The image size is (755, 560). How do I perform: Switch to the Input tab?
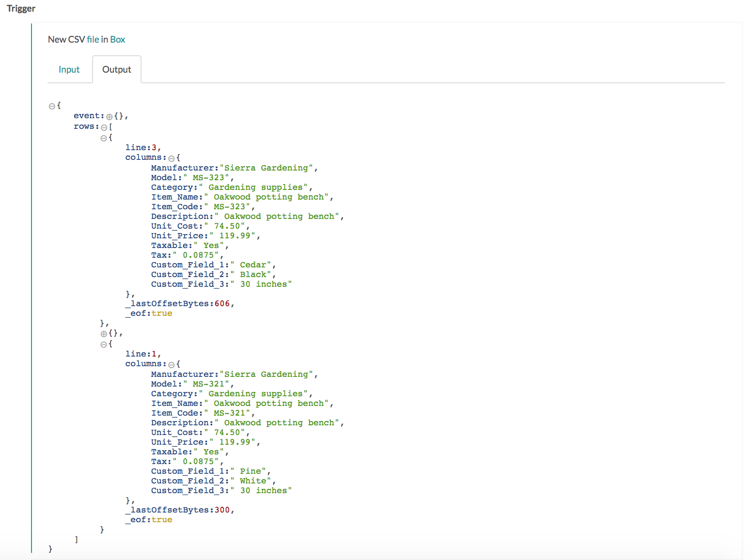tap(69, 69)
